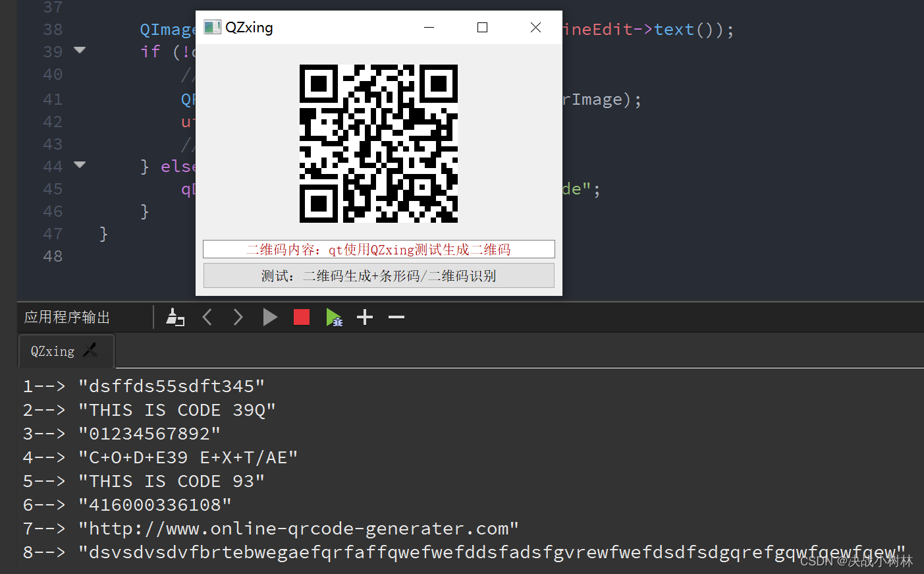Run the project using the play icon

pyautogui.click(x=270, y=317)
